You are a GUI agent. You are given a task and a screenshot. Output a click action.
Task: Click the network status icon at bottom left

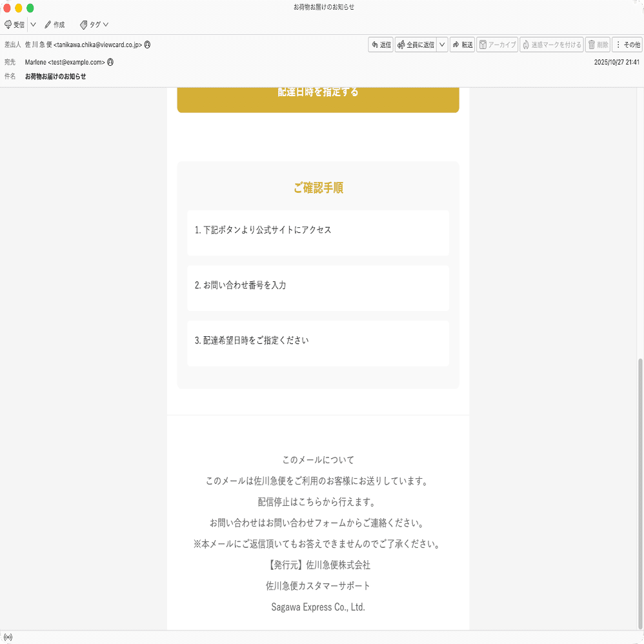click(9, 636)
